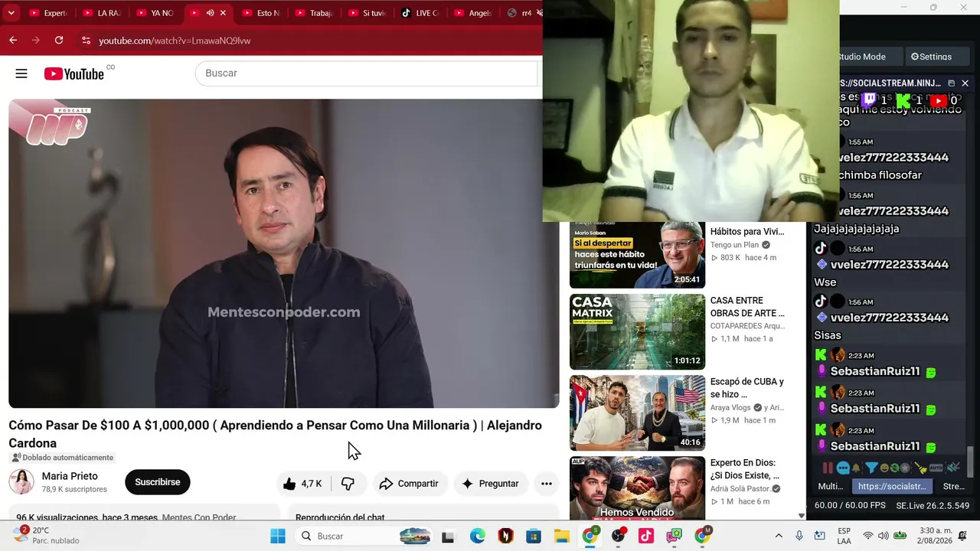Open the microphone tray icon
Image resolution: width=980 pixels, height=551 pixels.
pos(799,536)
